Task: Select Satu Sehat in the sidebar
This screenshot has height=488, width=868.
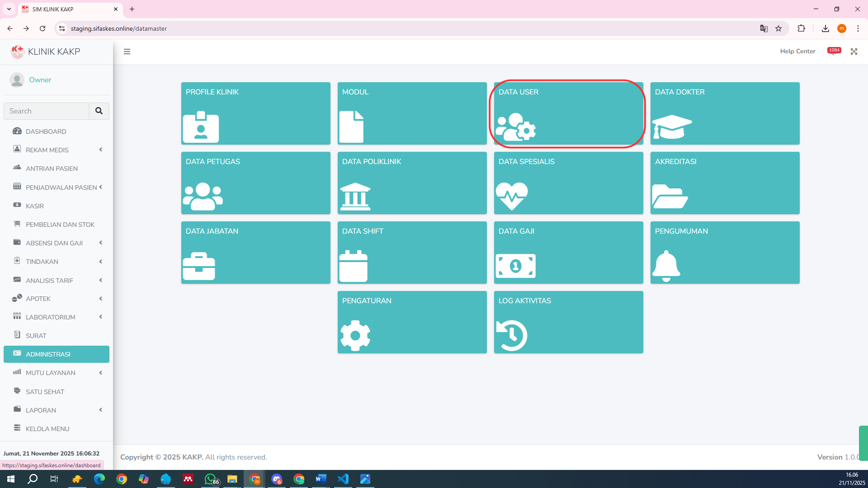Action: pyautogui.click(x=45, y=392)
